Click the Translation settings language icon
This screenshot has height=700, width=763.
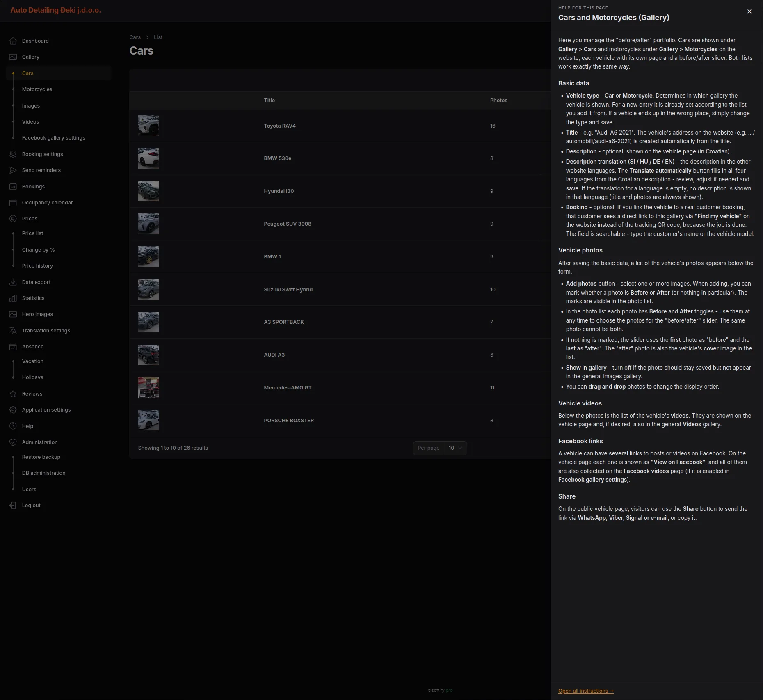click(x=13, y=331)
